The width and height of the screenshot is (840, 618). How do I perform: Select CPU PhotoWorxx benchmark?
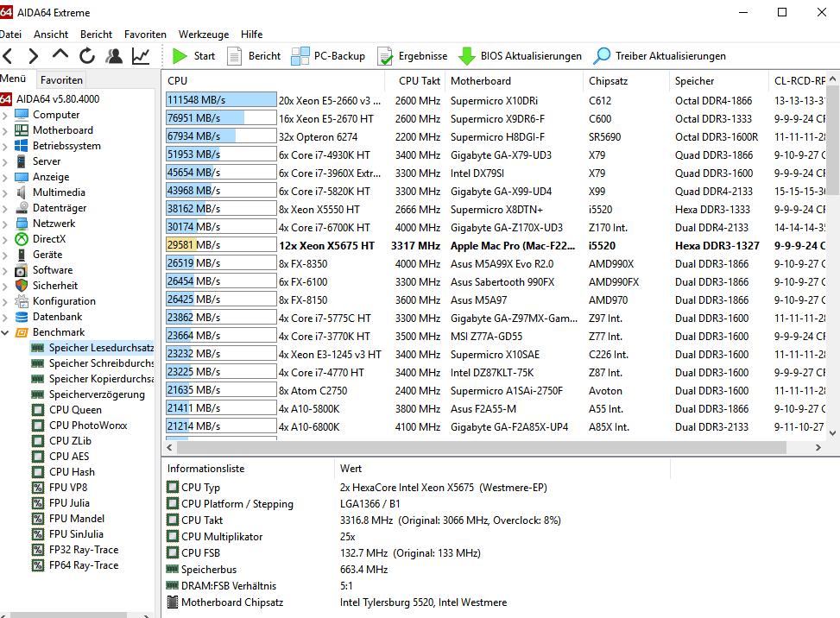79,426
